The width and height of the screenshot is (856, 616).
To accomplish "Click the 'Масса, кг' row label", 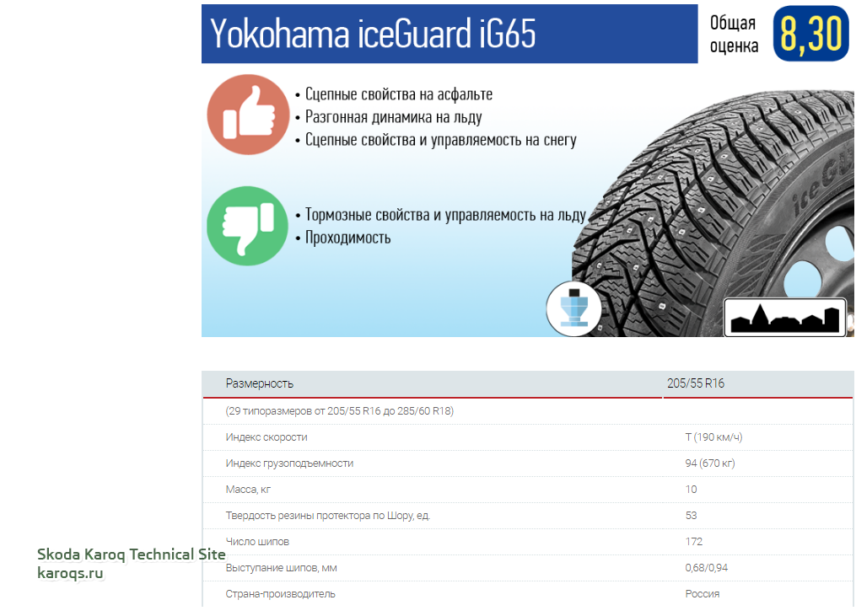I will (x=248, y=490).
